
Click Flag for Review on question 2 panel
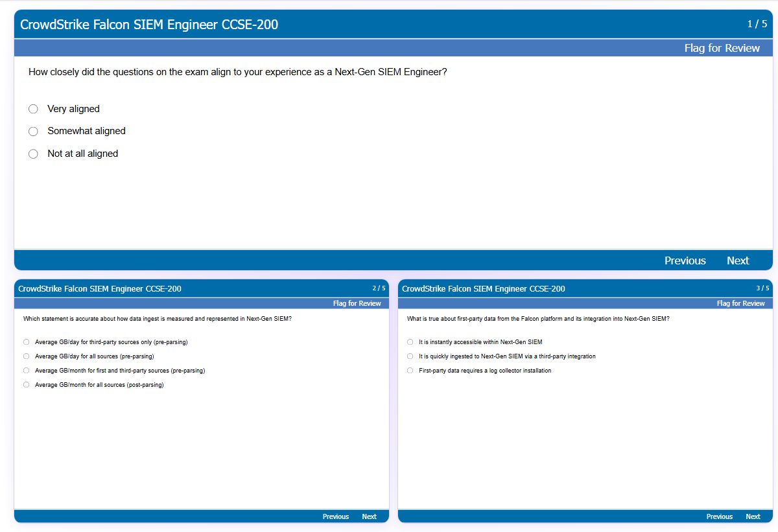[x=357, y=303]
